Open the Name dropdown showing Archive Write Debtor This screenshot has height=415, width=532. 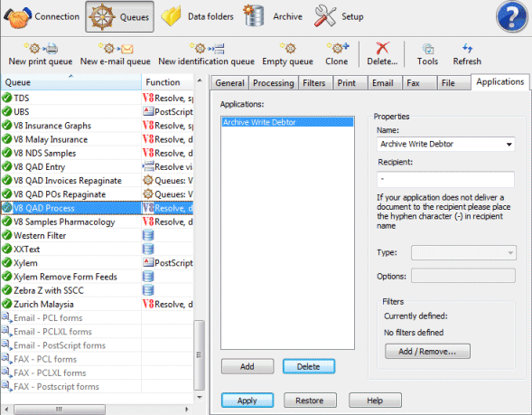pyautogui.click(x=445, y=144)
